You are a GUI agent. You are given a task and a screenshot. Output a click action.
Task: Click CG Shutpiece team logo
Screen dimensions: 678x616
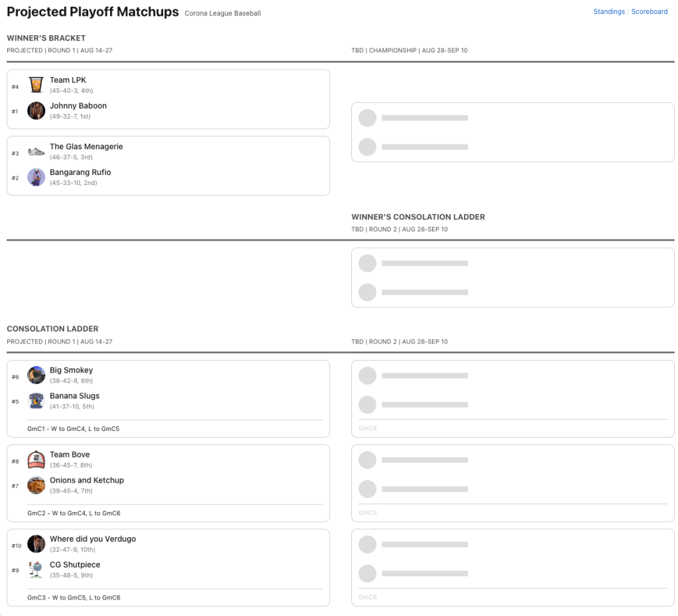click(36, 570)
